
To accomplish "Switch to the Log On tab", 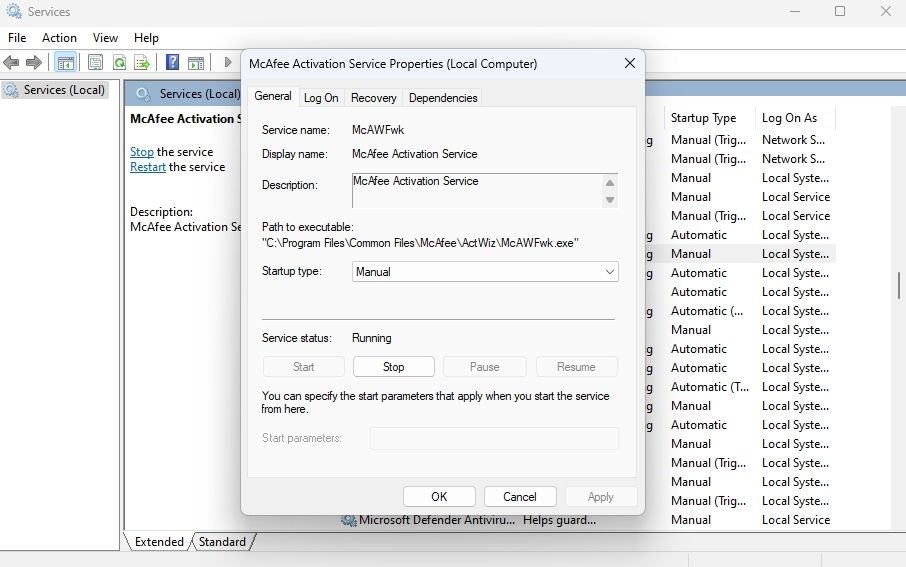I will (x=321, y=97).
